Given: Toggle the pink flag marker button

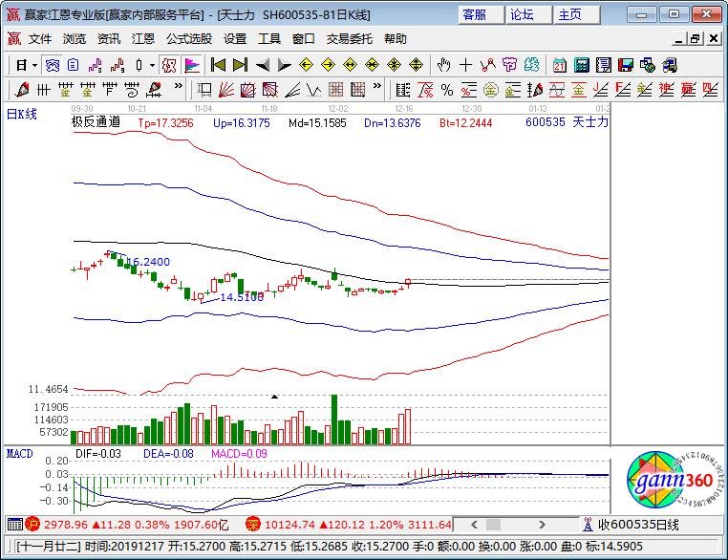Looking at the screenshot, I should pos(192,65).
